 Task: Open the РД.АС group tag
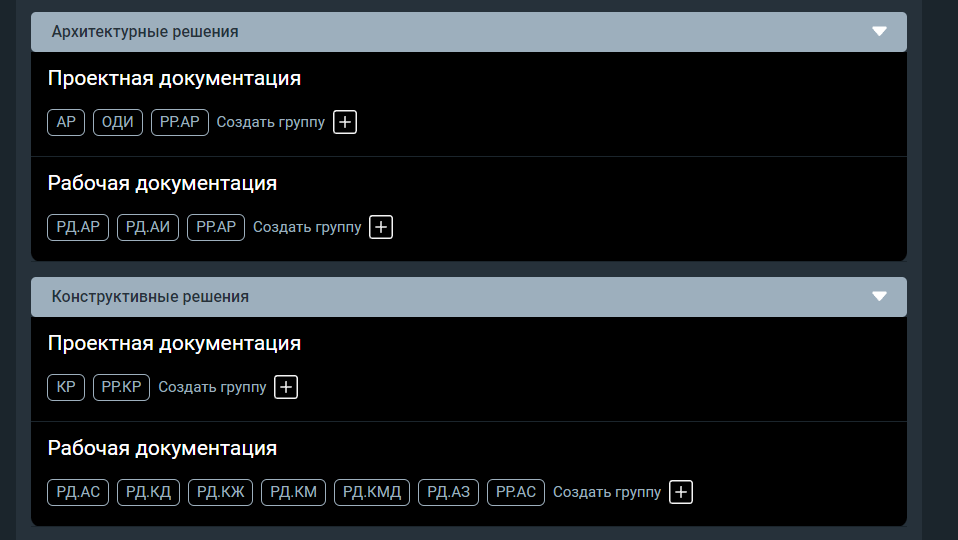click(x=78, y=492)
